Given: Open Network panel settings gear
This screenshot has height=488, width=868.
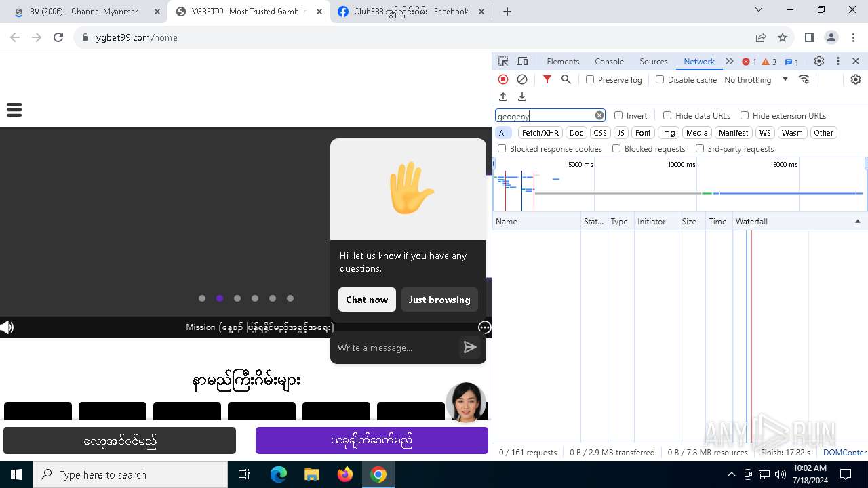Looking at the screenshot, I should (x=856, y=79).
